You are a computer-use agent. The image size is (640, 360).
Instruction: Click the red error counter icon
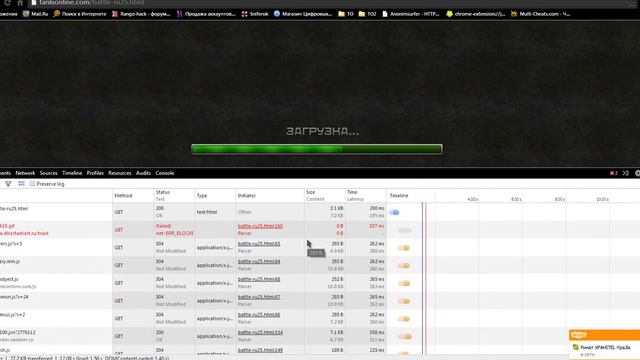pyautogui.click(x=613, y=173)
